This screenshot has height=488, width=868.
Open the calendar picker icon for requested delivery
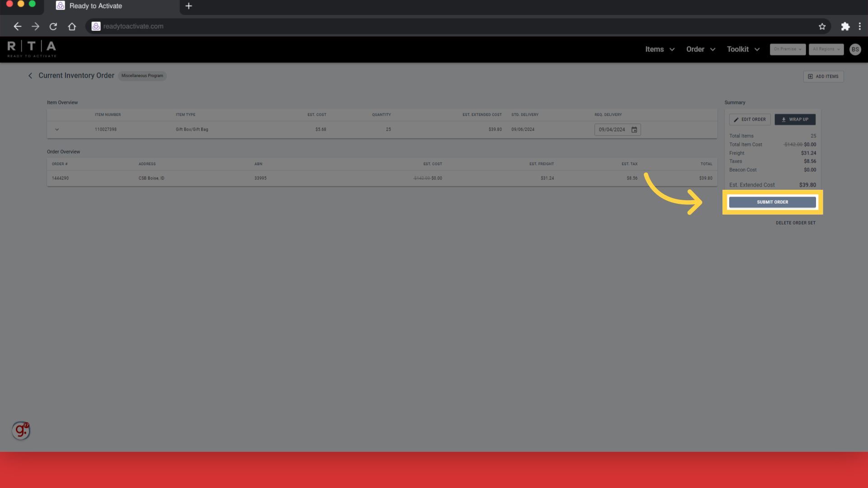(634, 130)
